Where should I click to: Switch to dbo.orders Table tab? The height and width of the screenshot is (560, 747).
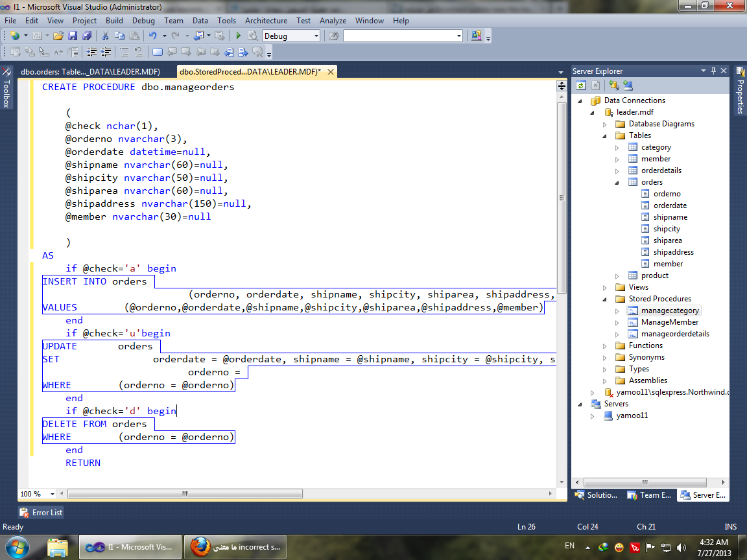pos(91,72)
